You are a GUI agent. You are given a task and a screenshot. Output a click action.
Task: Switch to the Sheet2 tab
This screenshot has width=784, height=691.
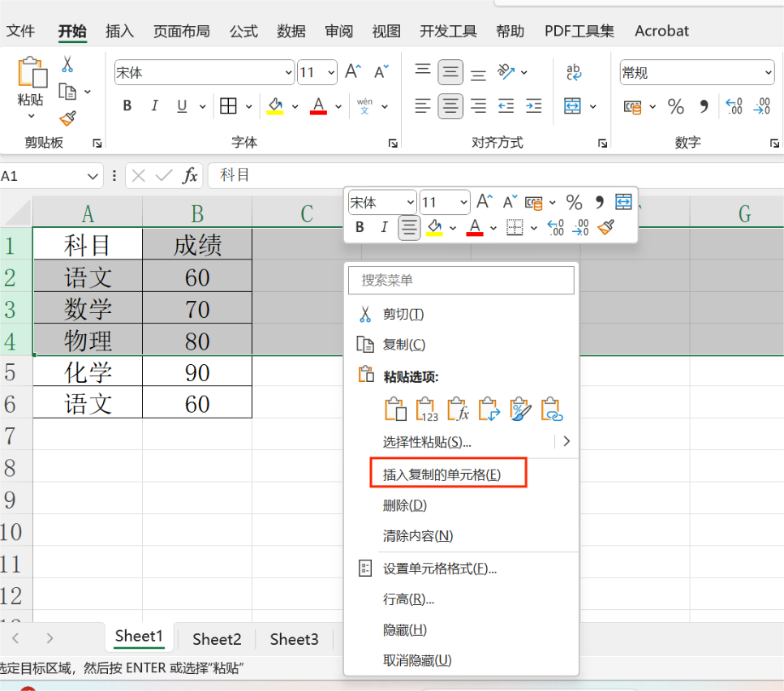pyautogui.click(x=217, y=639)
